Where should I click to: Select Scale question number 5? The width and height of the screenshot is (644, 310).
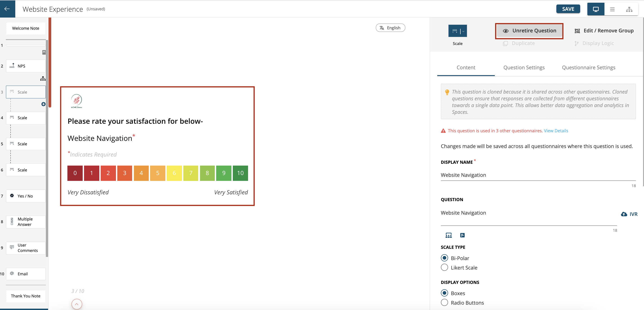(x=26, y=144)
